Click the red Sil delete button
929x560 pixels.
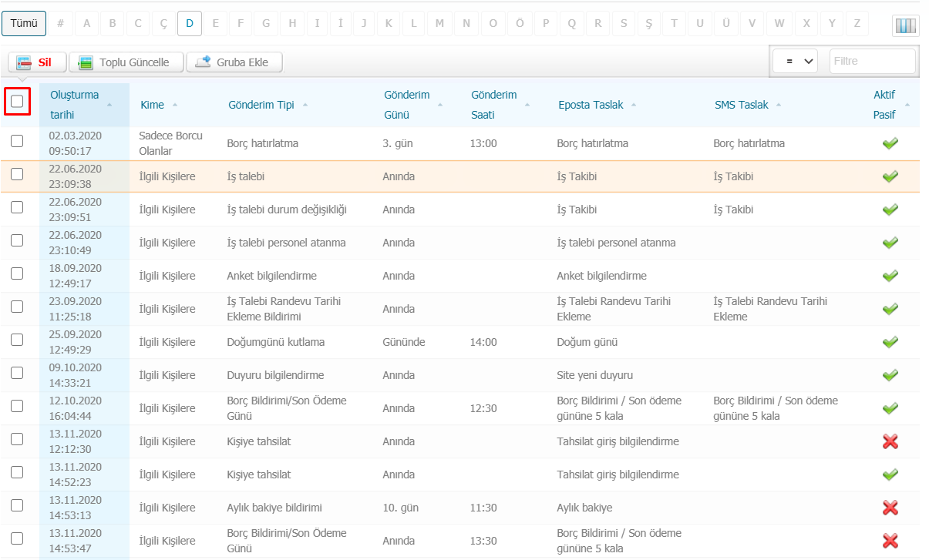(37, 62)
